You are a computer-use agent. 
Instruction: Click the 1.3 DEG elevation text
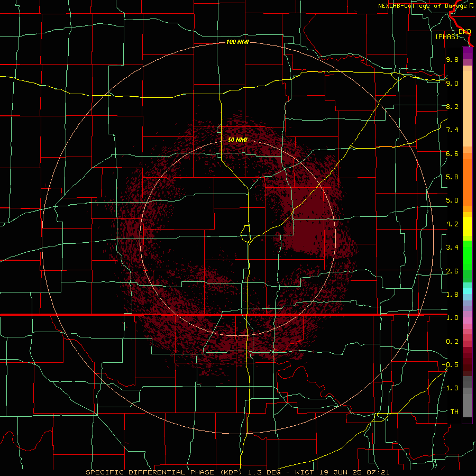263,472
